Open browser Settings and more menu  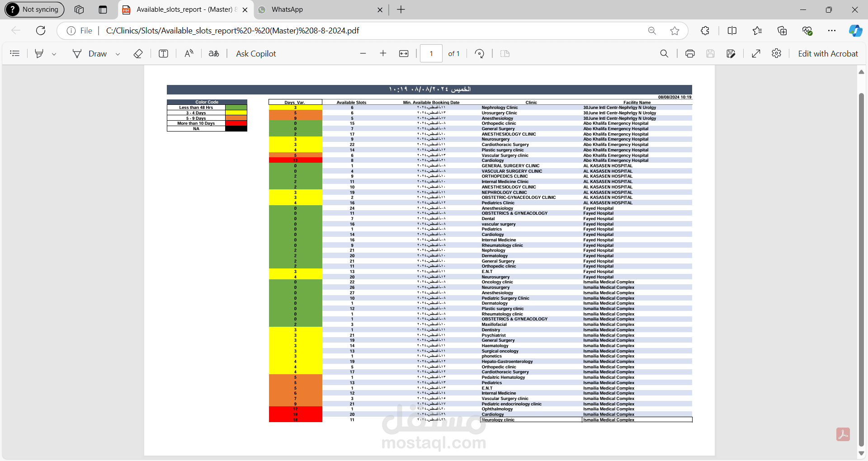pos(832,31)
